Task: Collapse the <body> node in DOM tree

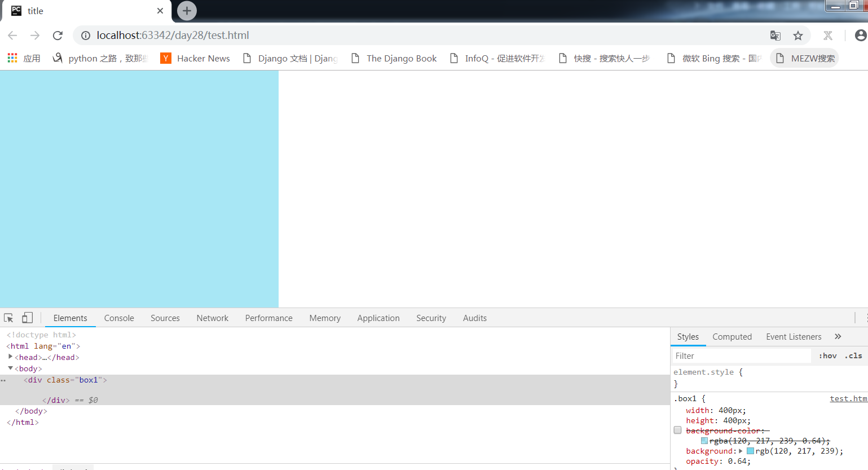Action: (x=10, y=368)
